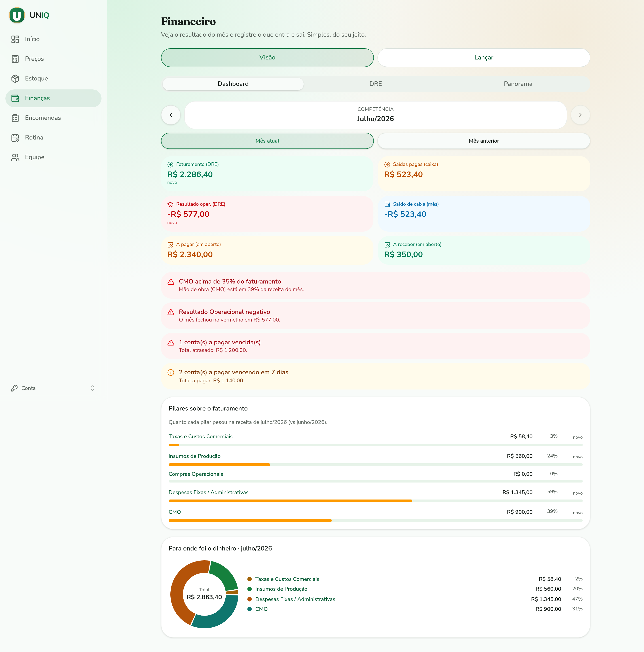
Task: Click the donut chart total R$ 2.863,40
Action: 204,597
